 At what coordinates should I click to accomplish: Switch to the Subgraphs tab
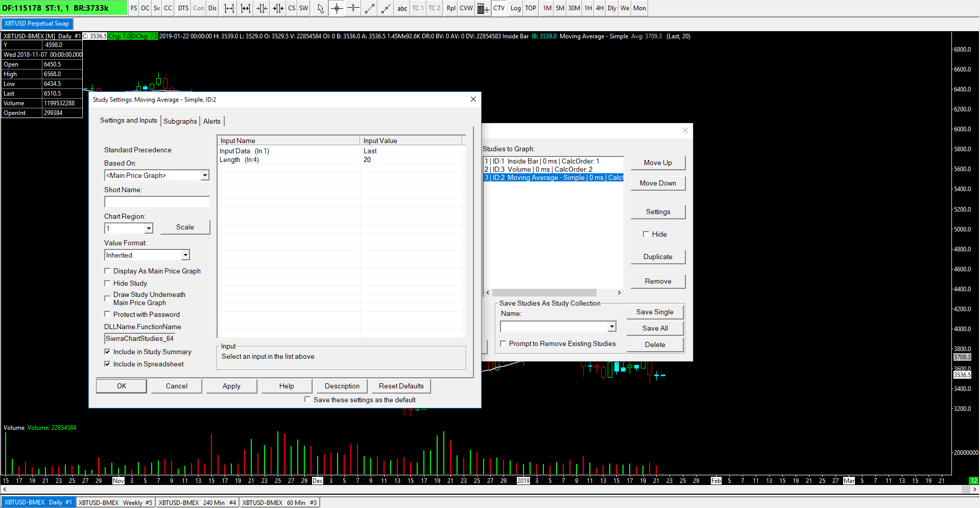[180, 121]
